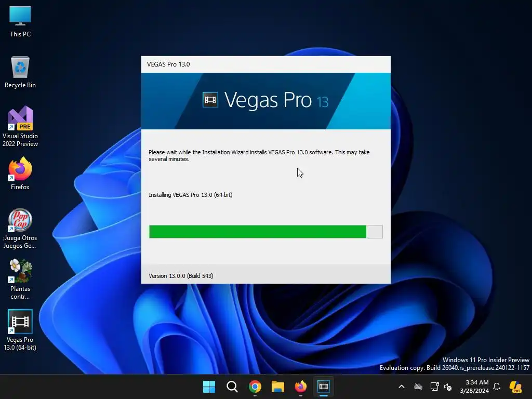The image size is (532, 399).
Task: Click the OneDrive cloud tray icon
Action: (418, 387)
